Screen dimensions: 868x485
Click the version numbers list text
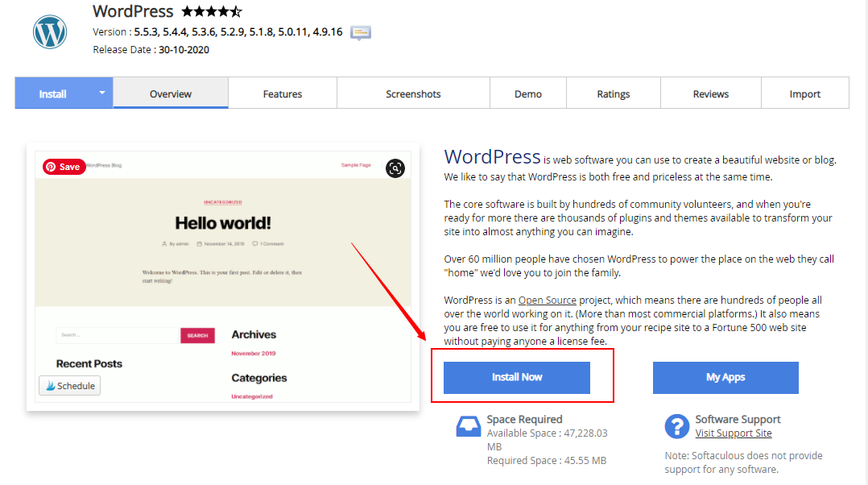click(x=238, y=32)
